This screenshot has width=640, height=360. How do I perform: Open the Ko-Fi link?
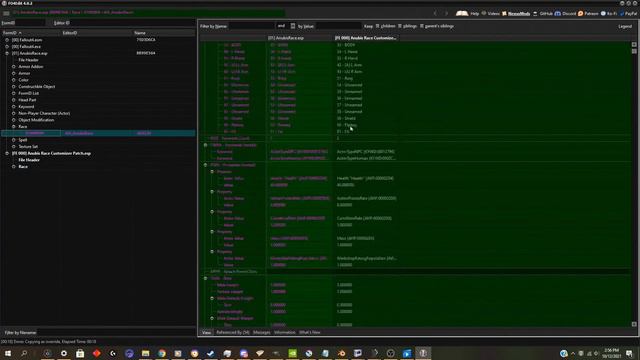[x=609, y=13]
